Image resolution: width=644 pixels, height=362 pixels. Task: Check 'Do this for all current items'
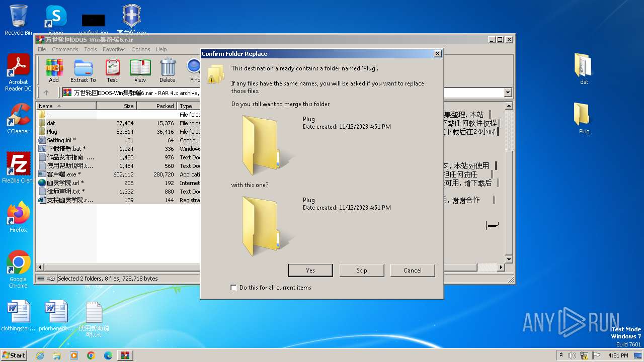[233, 288]
